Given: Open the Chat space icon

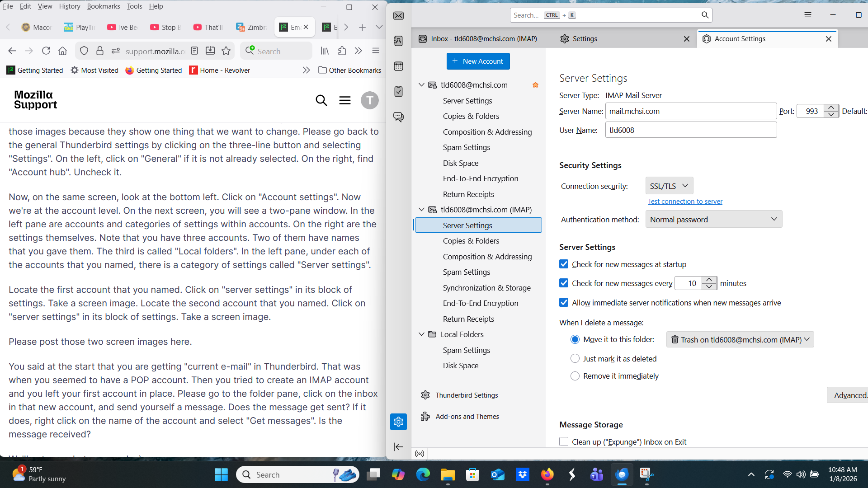Looking at the screenshot, I should 398,117.
